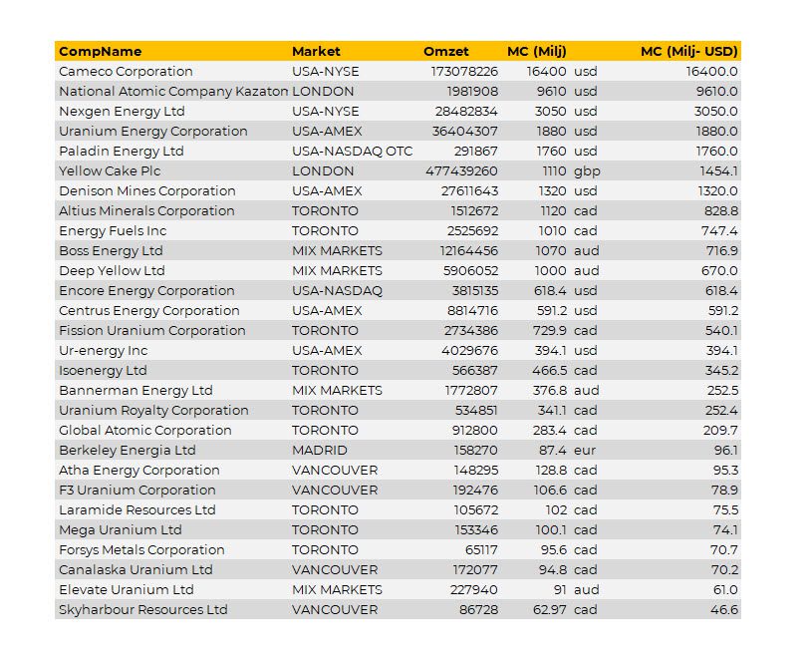Select Uranium Royalty Corporation cell
The image size is (812, 663).
[x=153, y=411]
